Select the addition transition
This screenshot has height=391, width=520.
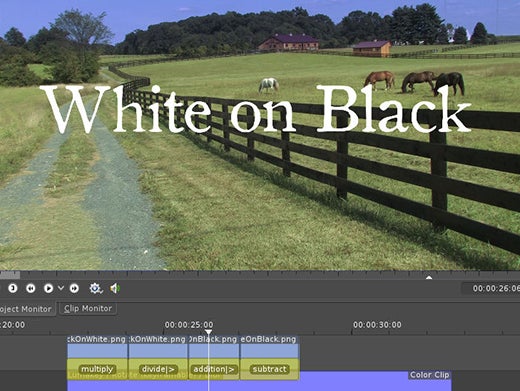pos(214,369)
